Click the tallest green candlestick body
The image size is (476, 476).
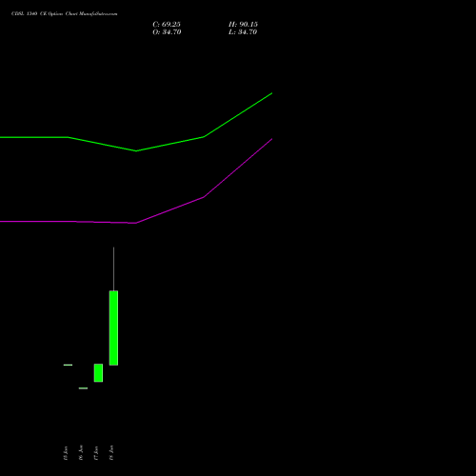pos(113,327)
